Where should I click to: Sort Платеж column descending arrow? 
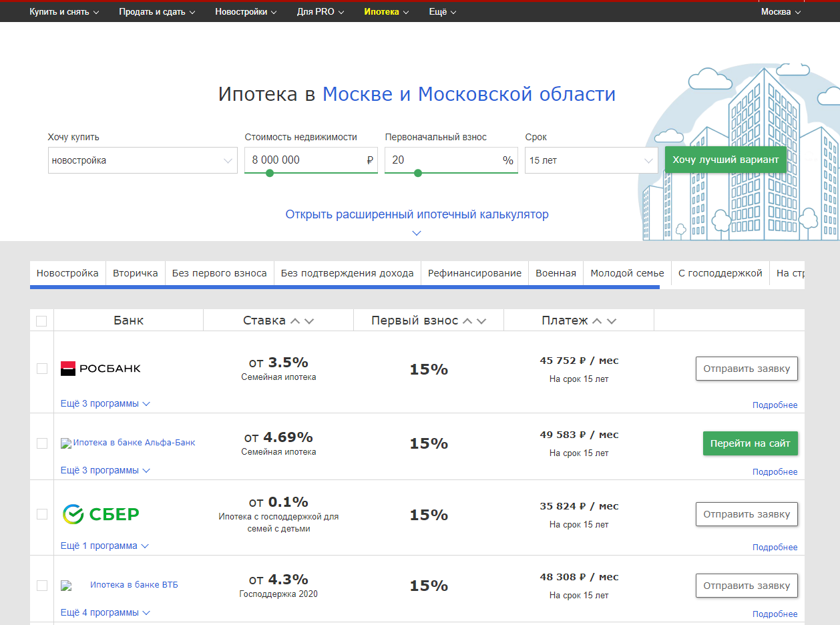tap(611, 321)
